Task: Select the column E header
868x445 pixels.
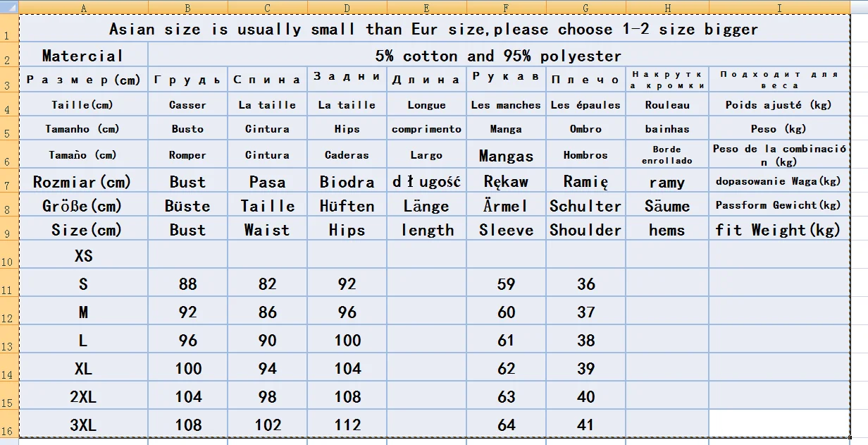Action: click(x=426, y=8)
